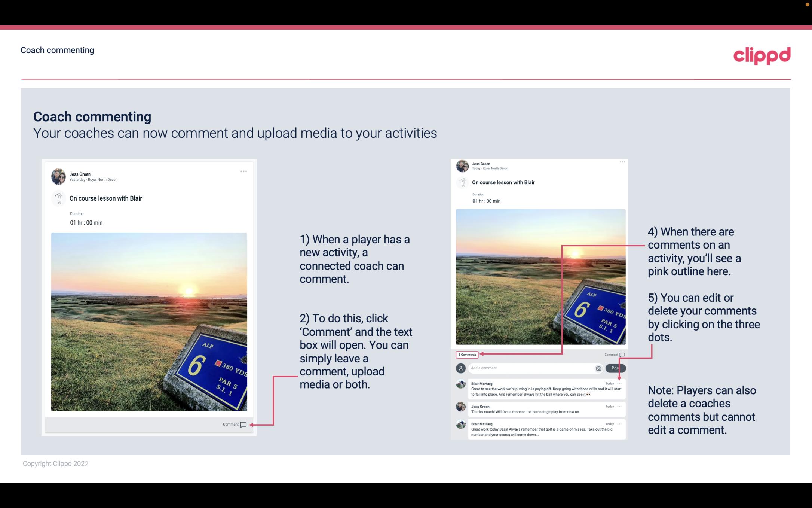Open options dots on Blair McHarg's last comment
This screenshot has width=812, height=508.
pyautogui.click(x=619, y=424)
